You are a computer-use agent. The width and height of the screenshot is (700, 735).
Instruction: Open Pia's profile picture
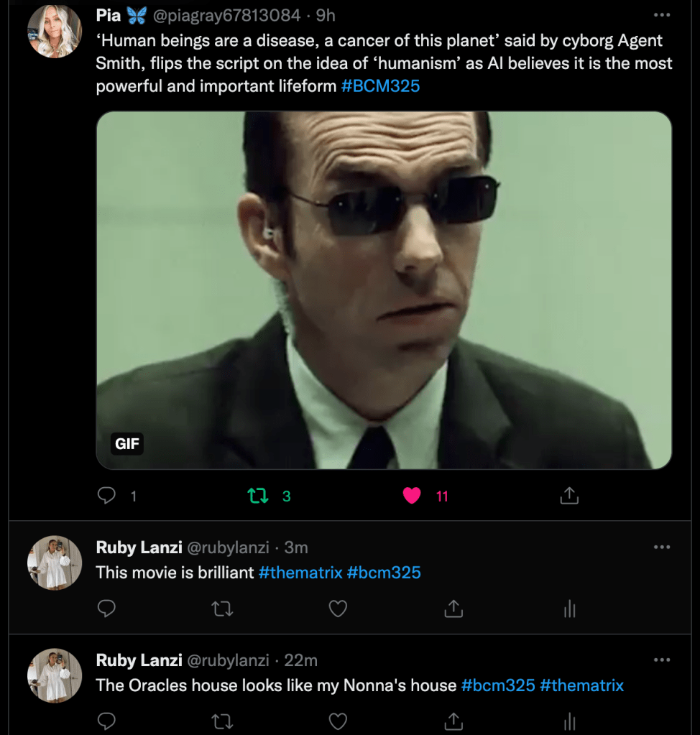(55, 30)
